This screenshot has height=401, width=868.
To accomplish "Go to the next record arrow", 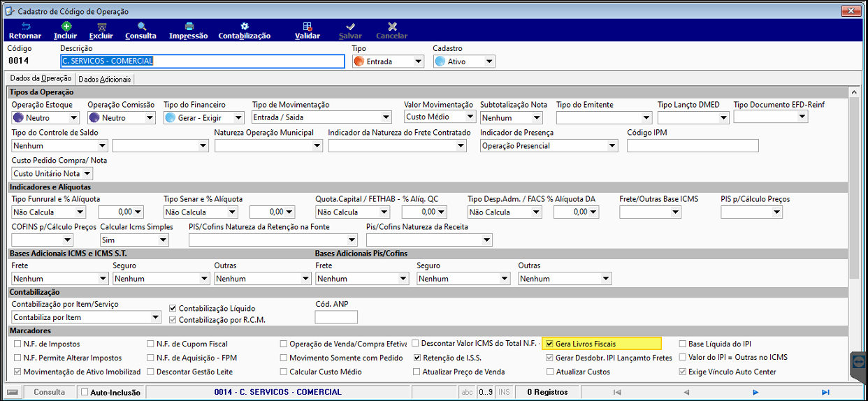I will coord(755,392).
